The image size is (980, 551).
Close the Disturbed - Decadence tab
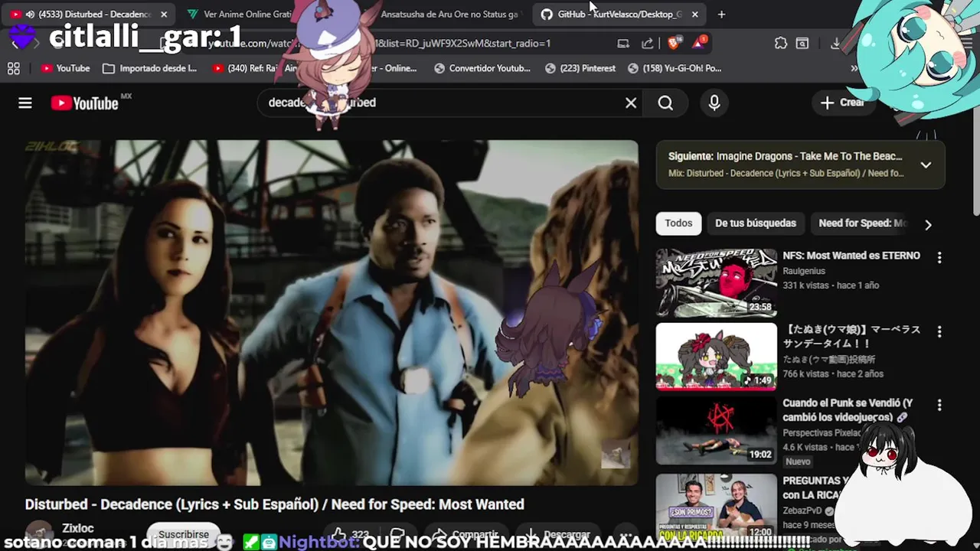tap(163, 14)
